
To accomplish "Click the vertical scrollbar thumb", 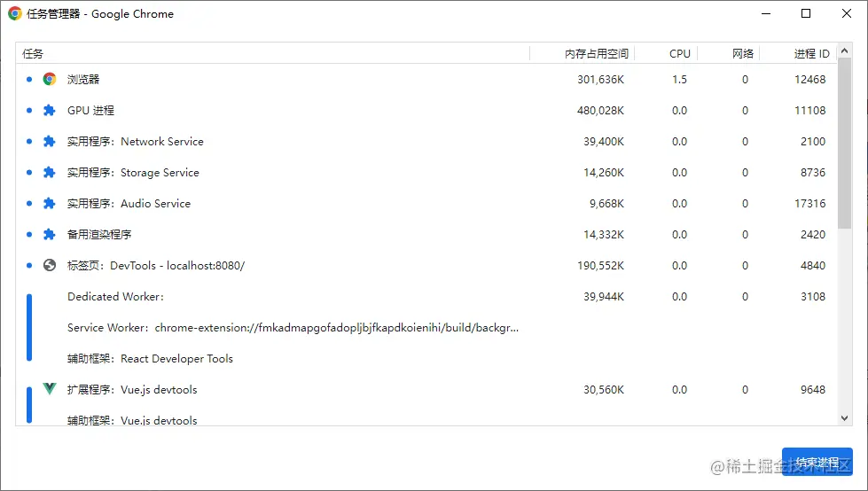I will pos(844,144).
